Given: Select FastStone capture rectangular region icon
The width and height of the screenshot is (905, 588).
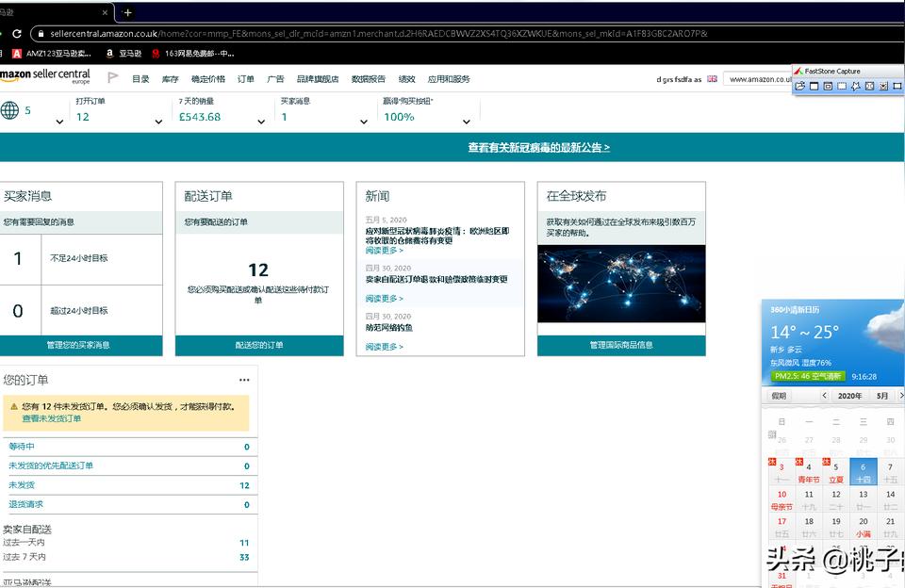Looking at the screenshot, I should point(842,86).
